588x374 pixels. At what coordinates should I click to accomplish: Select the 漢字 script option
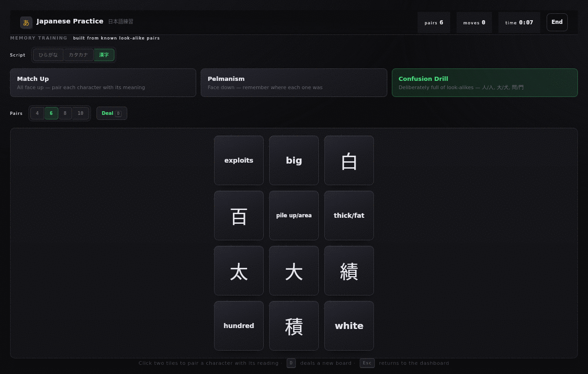tap(104, 55)
